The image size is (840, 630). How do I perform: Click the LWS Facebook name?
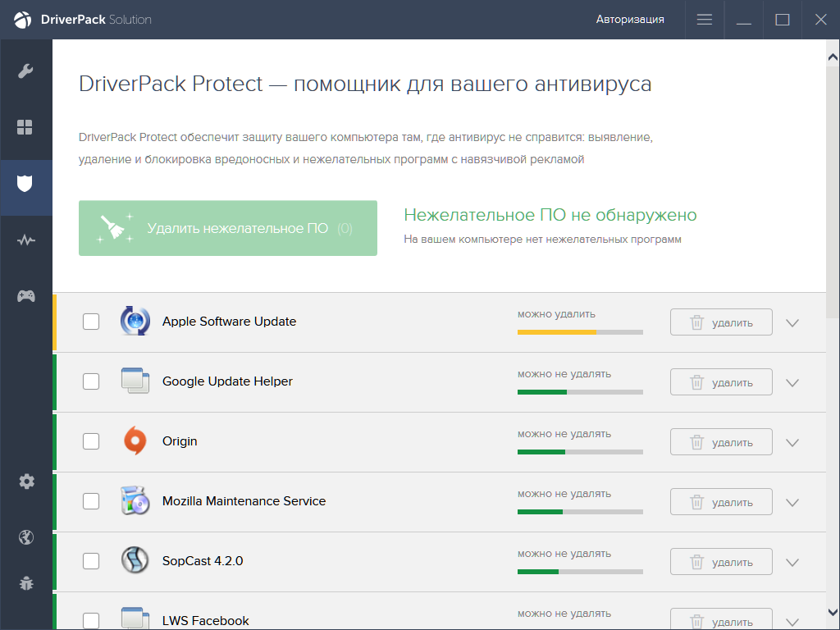coord(206,621)
